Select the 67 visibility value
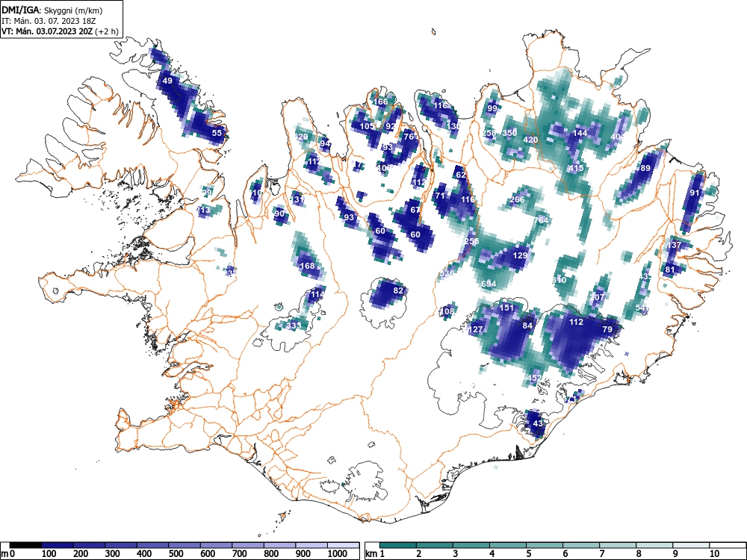Viewport: 747px width, 560px height. [415, 210]
